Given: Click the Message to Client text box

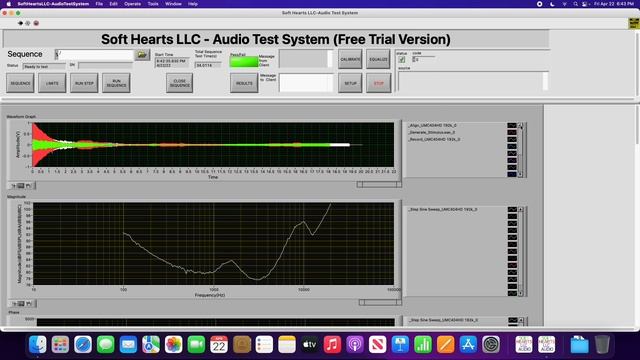Looking at the screenshot, I should click(x=306, y=83).
